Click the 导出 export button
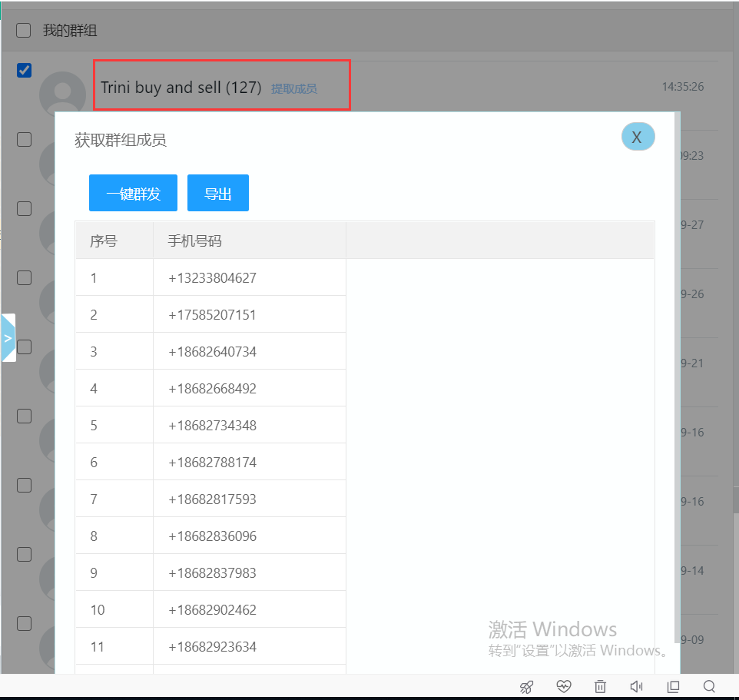The height and width of the screenshot is (700, 739). [218, 193]
